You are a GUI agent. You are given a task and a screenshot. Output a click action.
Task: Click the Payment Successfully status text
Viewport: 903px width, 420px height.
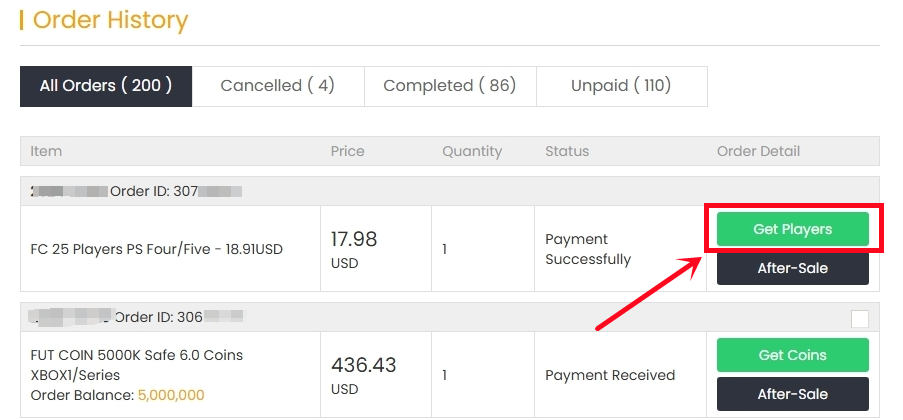pyautogui.click(x=588, y=249)
